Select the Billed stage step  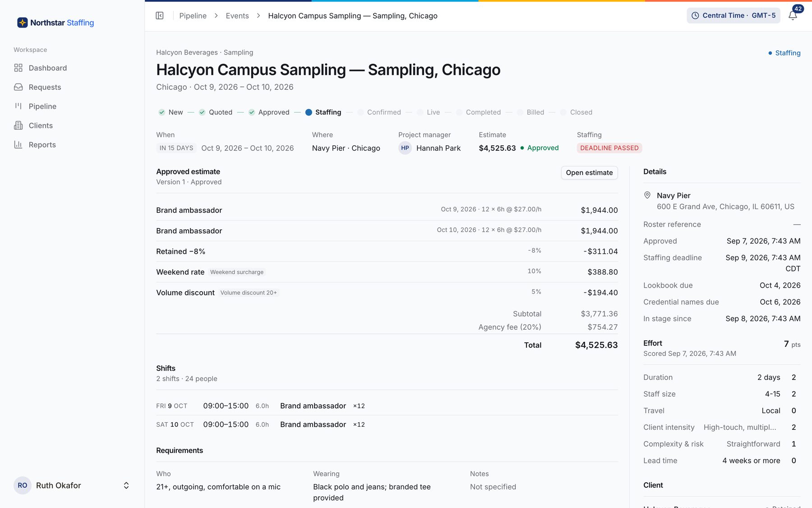coord(531,112)
